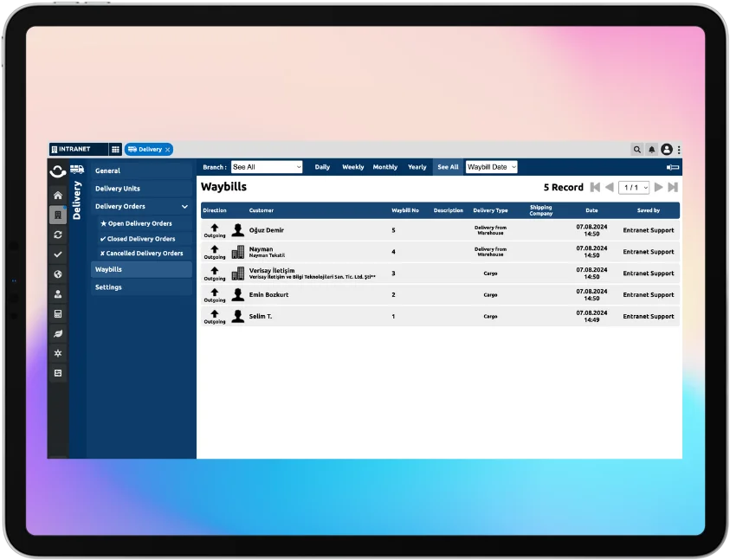The width and height of the screenshot is (730, 560).
Task: Select the Monthly filter tab
Action: [x=384, y=167]
